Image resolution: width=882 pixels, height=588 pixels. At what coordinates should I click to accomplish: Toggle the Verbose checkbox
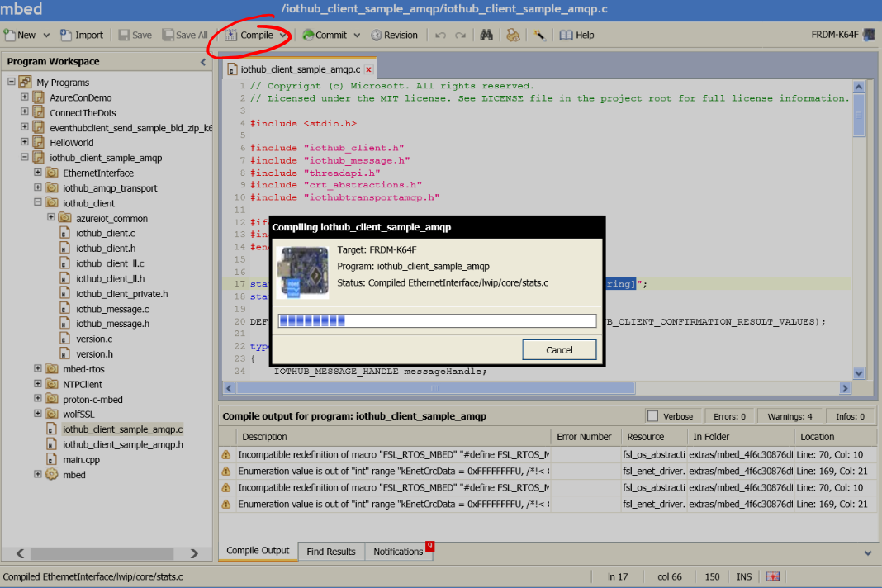(652, 416)
